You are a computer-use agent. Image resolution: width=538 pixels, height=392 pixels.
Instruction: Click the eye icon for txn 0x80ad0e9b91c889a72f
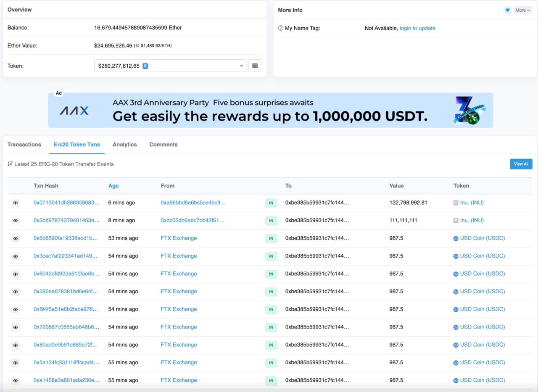click(16, 345)
